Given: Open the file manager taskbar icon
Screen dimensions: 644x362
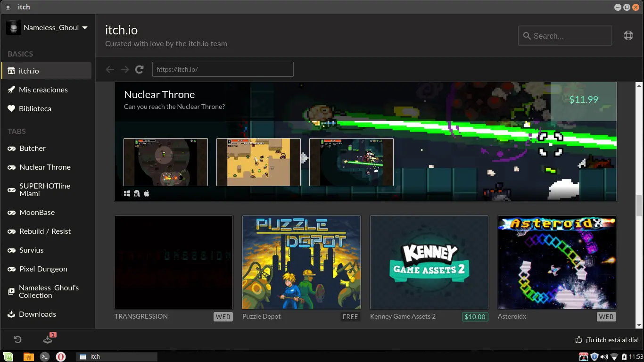Looking at the screenshot, I should [x=28, y=356].
